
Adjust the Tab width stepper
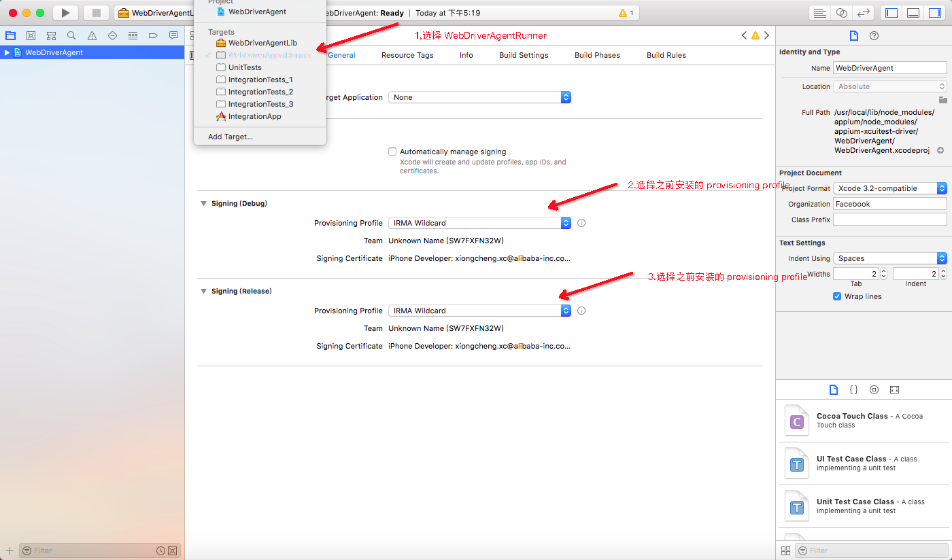pyautogui.click(x=883, y=274)
